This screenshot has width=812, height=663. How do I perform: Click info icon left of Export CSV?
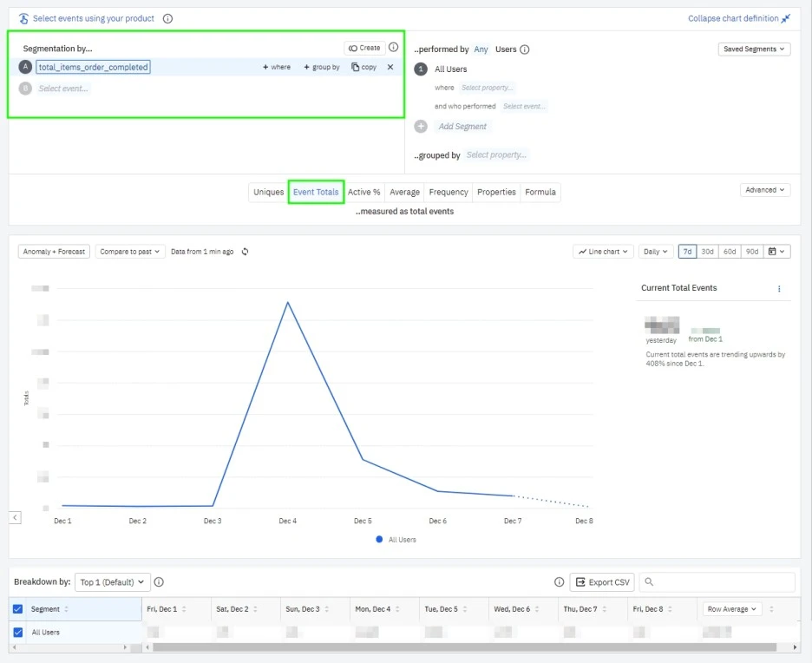(x=560, y=581)
